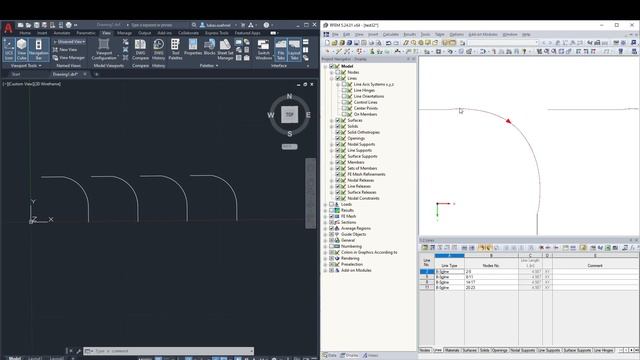Open the Properties palette in AutoCAD

pos(193,47)
